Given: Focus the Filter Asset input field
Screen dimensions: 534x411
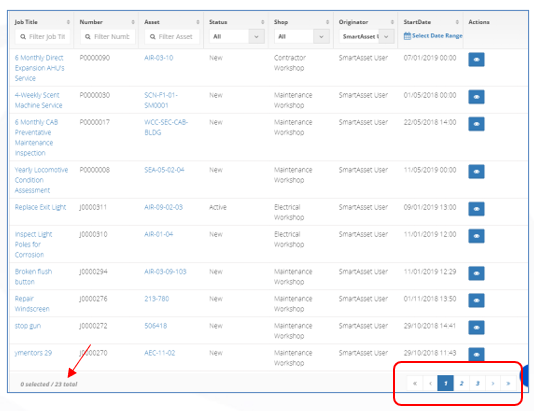Looking at the screenshot, I should tap(172, 36).
